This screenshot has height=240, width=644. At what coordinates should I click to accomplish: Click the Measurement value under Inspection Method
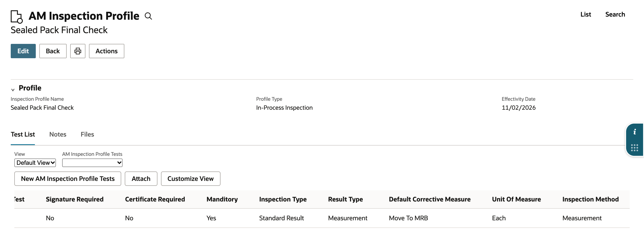click(x=582, y=218)
